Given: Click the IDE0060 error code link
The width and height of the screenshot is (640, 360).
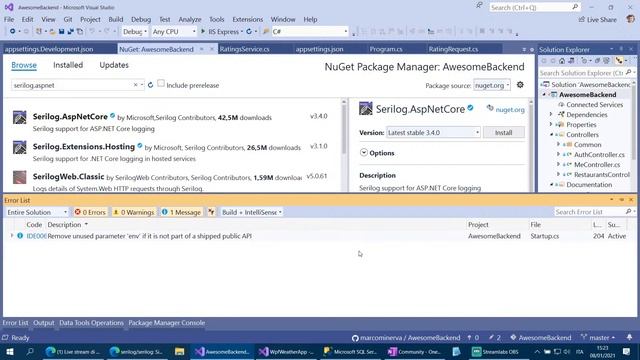Looking at the screenshot, I should (36, 236).
